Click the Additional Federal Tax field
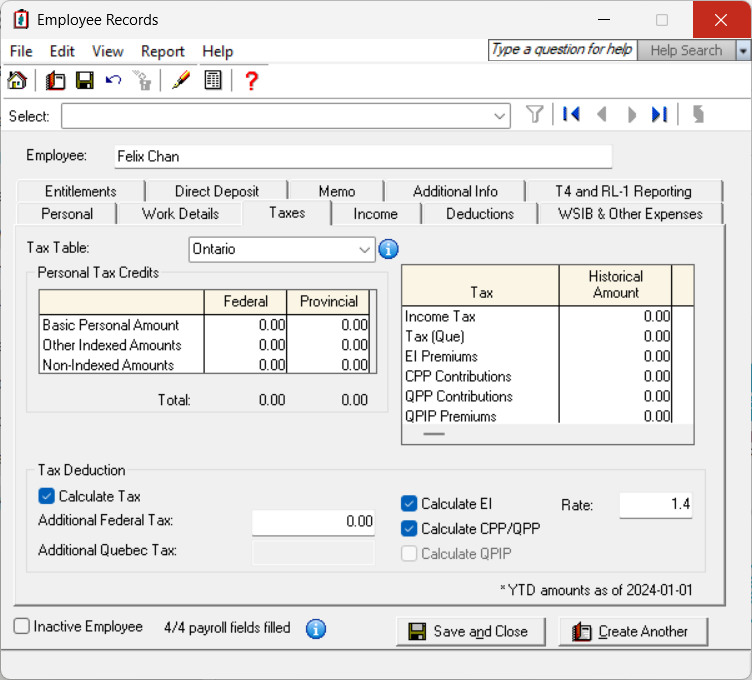The width and height of the screenshot is (752, 680). (x=313, y=521)
